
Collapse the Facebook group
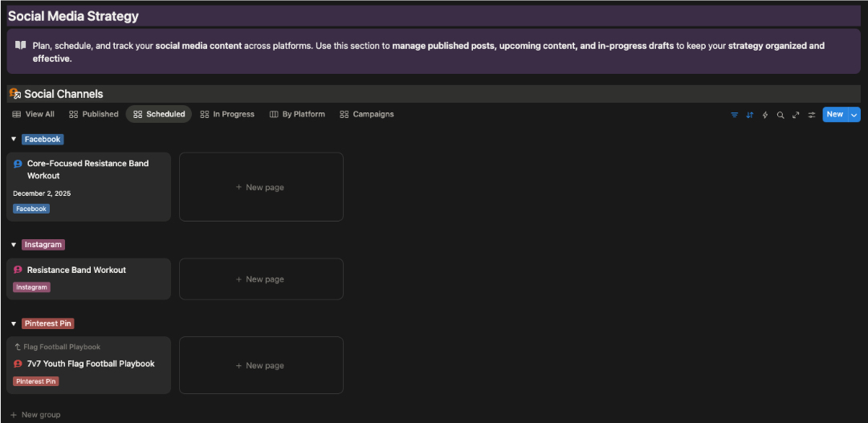pyautogui.click(x=14, y=140)
